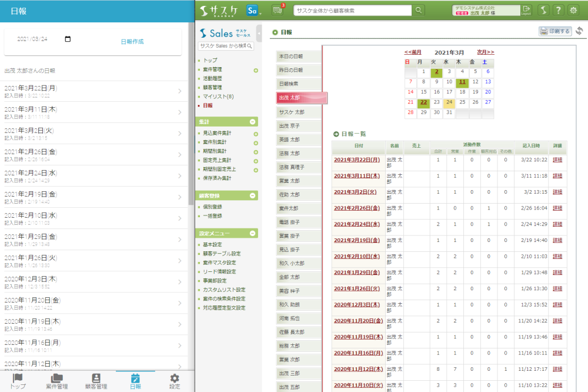This screenshot has height=392, width=588.
Task: Click the plus icon beside 見込案件集計
Action: 256,134
